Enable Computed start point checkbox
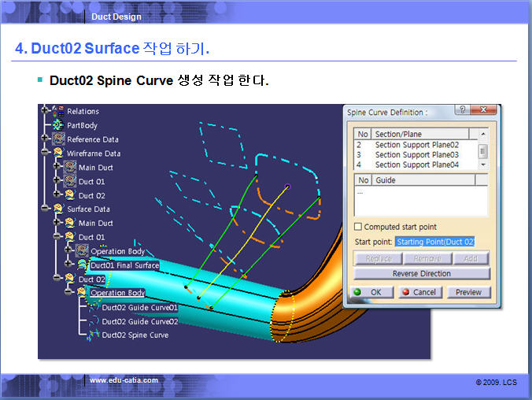This screenshot has width=532, height=400. (358, 227)
